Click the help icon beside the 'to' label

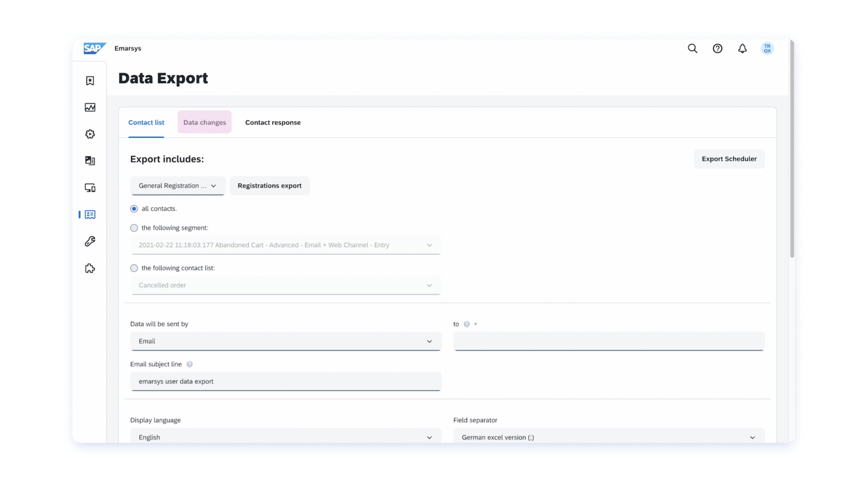tap(467, 324)
